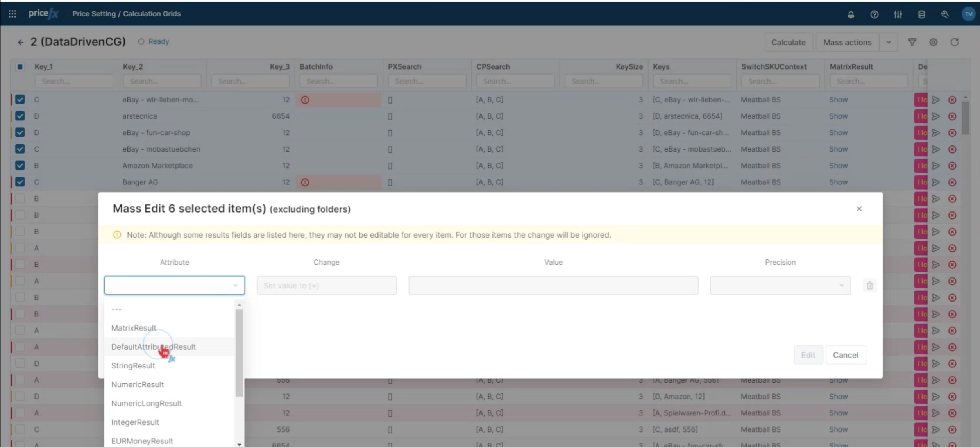Image resolution: width=980 pixels, height=447 pixels.
Task: Uncheck the Banger AG row checkbox
Action: click(20, 182)
